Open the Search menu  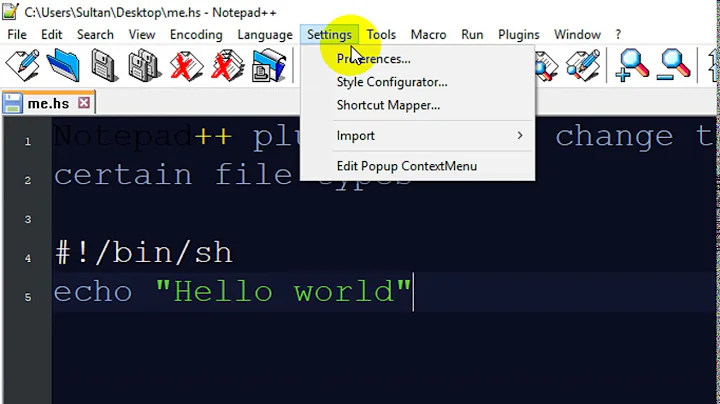click(x=95, y=34)
